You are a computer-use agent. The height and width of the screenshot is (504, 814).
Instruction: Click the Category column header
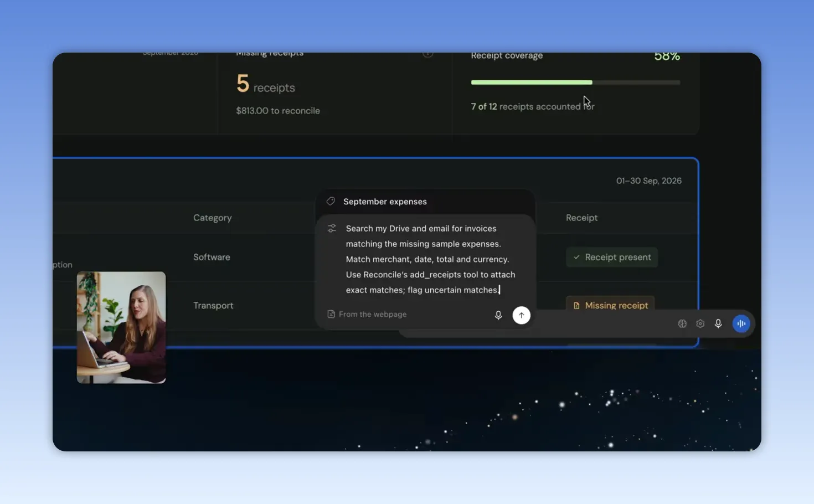point(213,218)
